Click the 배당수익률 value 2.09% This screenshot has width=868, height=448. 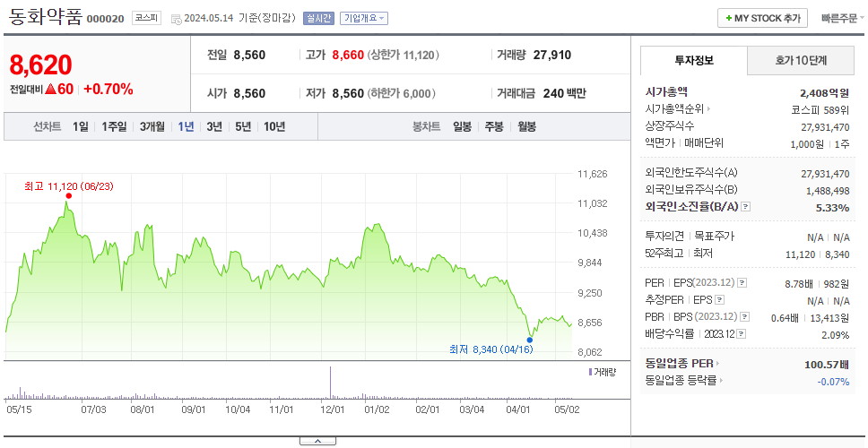(x=836, y=335)
